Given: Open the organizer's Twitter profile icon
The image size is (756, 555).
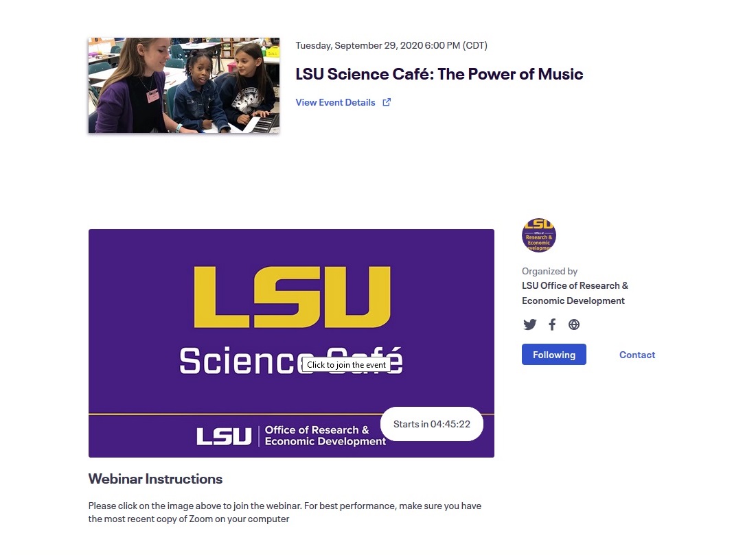Looking at the screenshot, I should pos(529,324).
